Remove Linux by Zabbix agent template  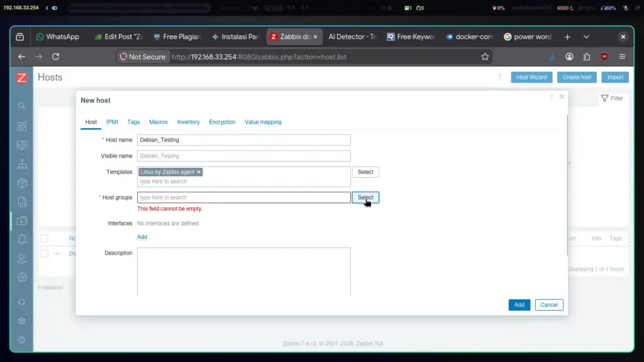click(x=199, y=172)
